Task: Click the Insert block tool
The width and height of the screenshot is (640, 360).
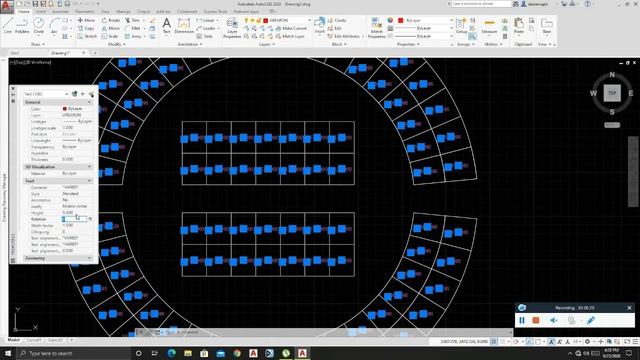Action: click(x=320, y=25)
